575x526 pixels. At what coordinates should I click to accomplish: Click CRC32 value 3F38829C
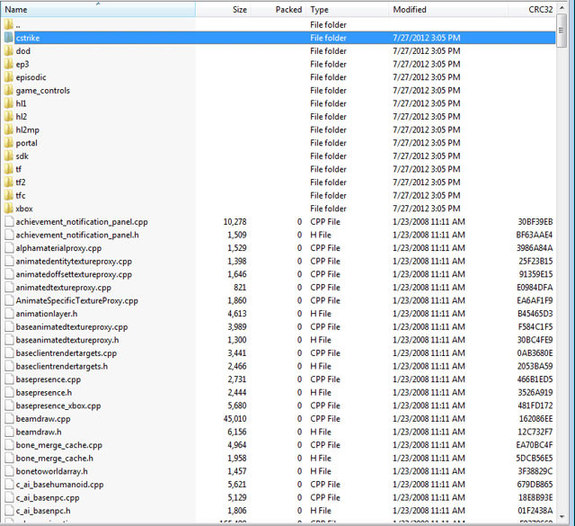coord(535,471)
